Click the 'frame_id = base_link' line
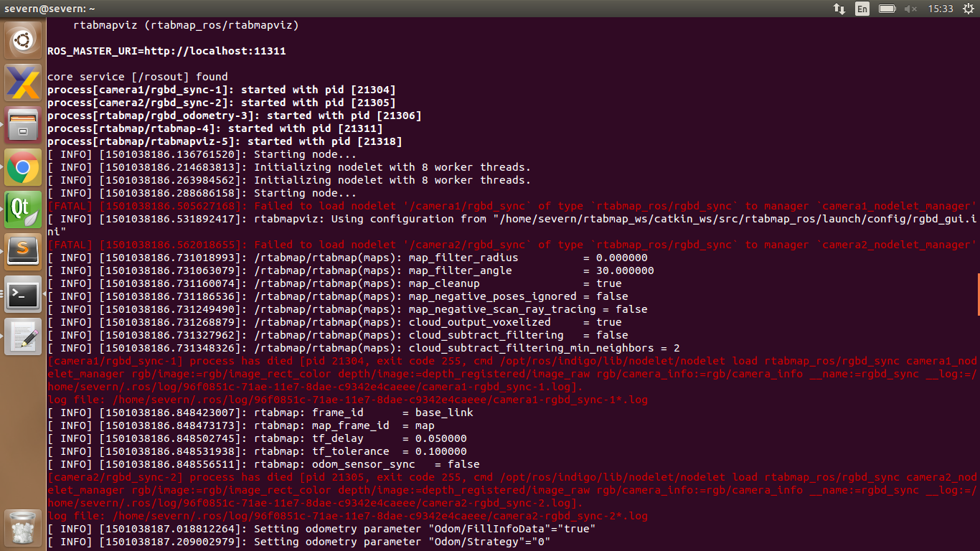Image resolution: width=980 pixels, height=551 pixels. (260, 413)
